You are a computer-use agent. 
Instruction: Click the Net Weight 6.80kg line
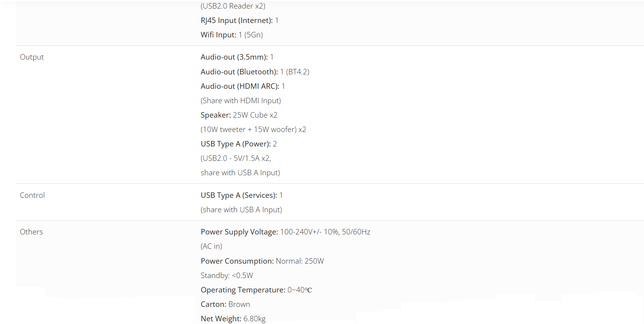(233, 319)
